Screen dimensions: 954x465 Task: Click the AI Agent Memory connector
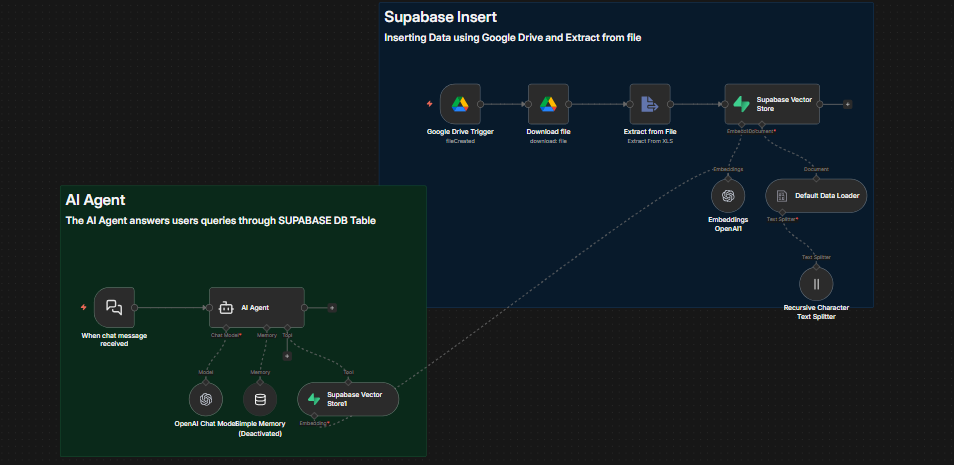click(267, 328)
